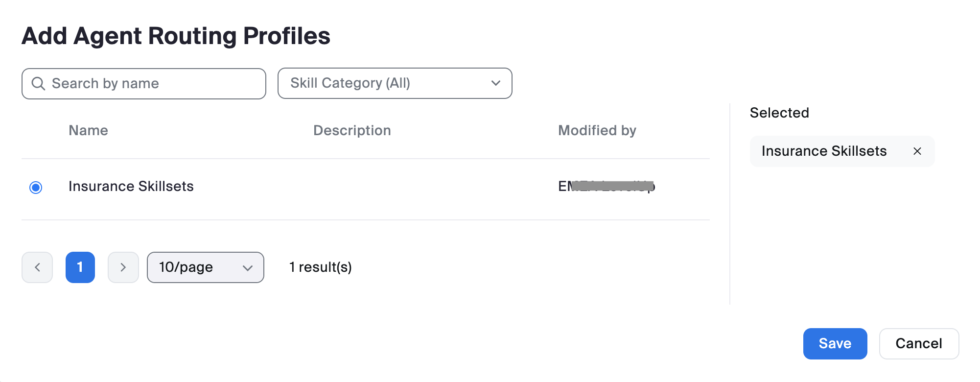980x382 pixels.
Task: Click the Insurance Skillsets row name
Action: pos(131,187)
